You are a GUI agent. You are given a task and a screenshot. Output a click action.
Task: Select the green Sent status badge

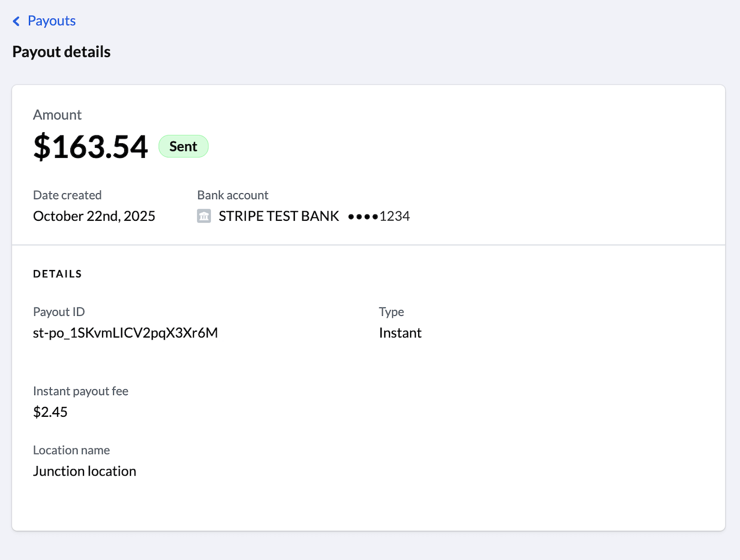coord(183,146)
